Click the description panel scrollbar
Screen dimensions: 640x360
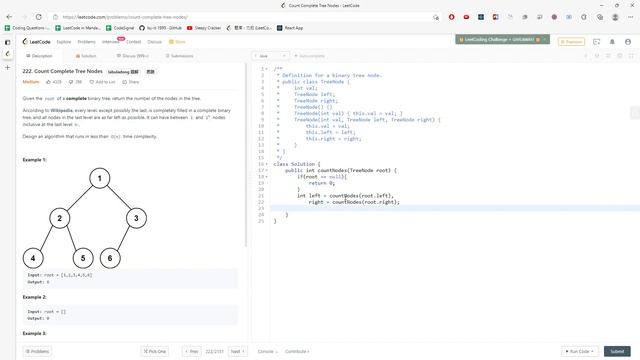[x=246, y=155]
